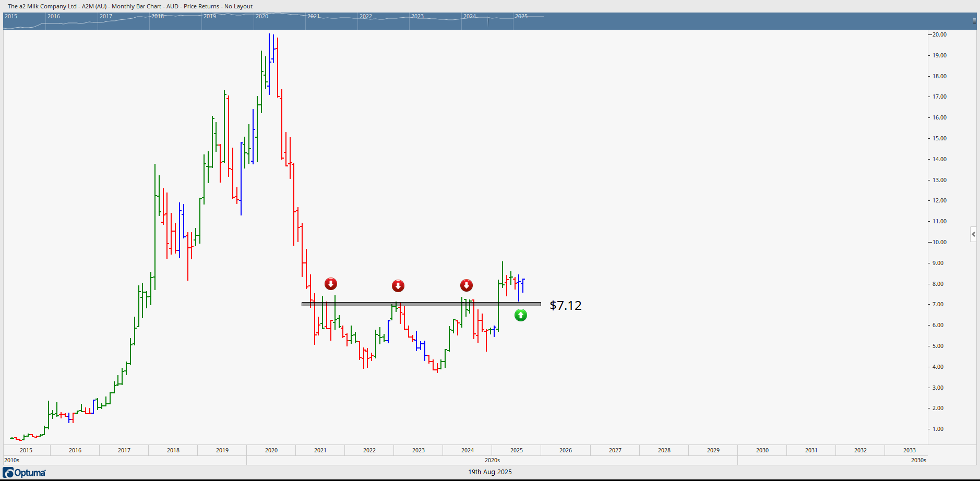980x481 pixels.
Task: Click the 3.00 price axis label
Action: click(938, 388)
